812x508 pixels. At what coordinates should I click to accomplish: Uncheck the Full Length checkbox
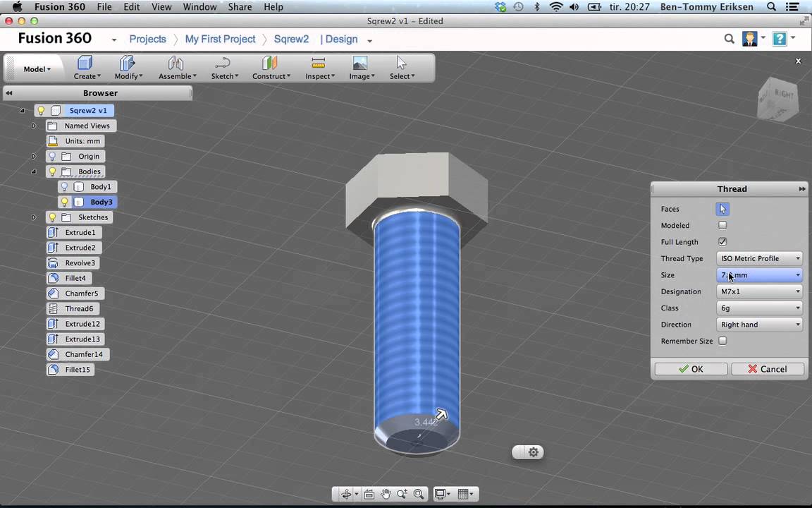[722, 241]
